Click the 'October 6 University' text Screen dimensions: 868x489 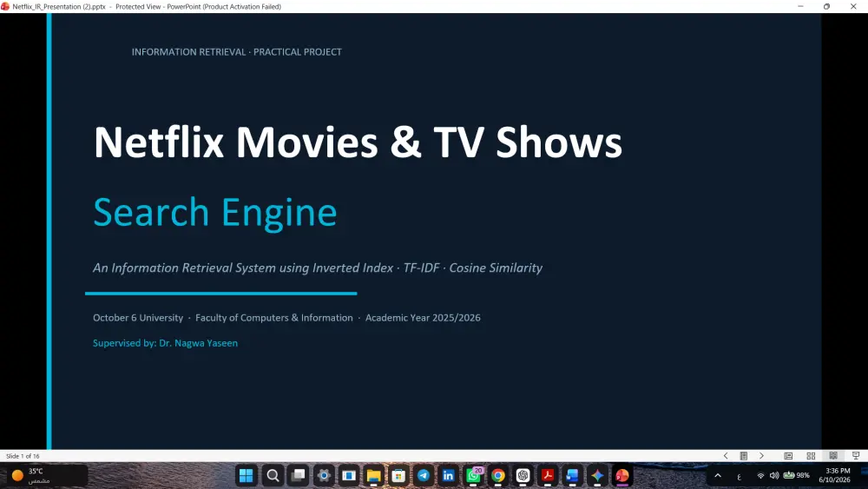tap(138, 318)
